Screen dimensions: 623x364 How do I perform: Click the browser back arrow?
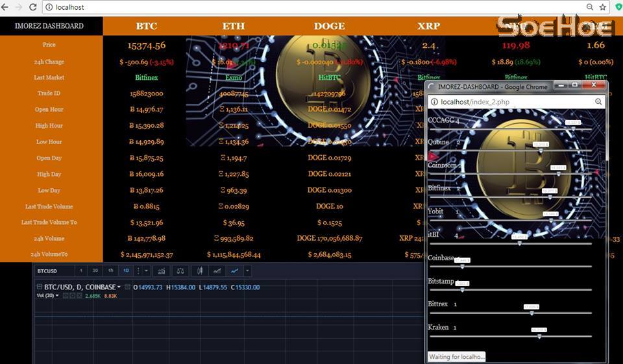pyautogui.click(x=6, y=7)
